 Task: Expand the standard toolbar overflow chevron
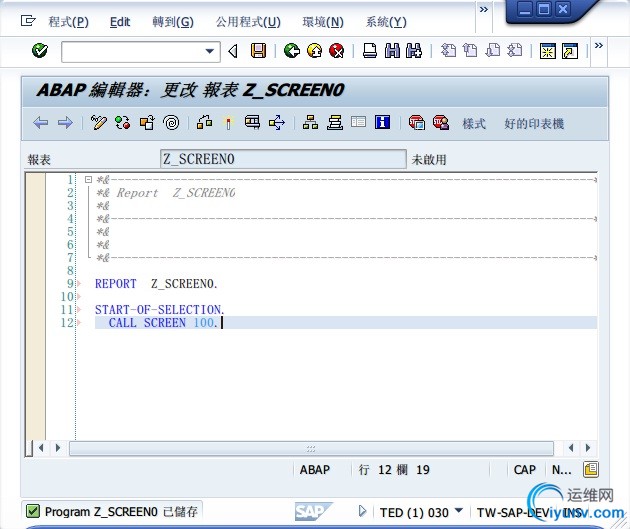[599, 45]
